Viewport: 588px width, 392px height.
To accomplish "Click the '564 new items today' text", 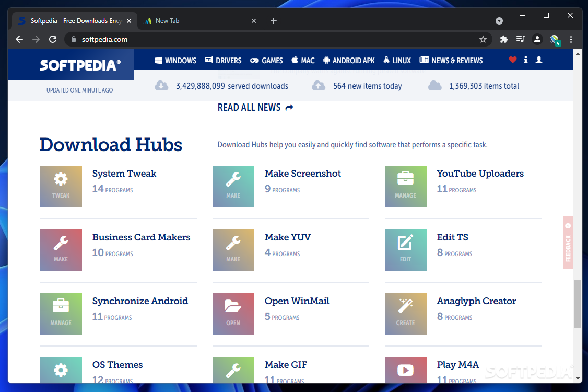I will 367,86.
